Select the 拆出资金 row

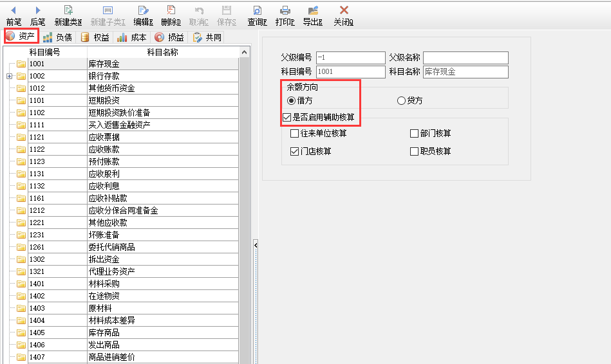(133, 260)
